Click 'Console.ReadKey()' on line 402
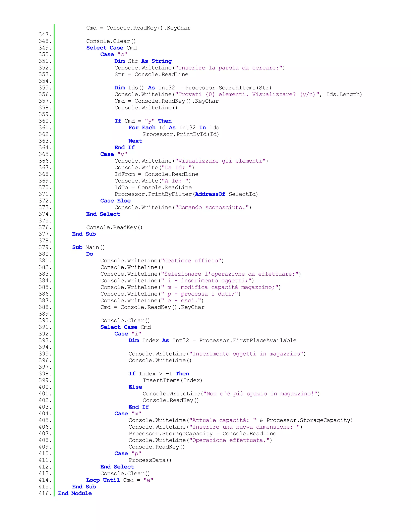This screenshot has height=532, width=411. 171,400
